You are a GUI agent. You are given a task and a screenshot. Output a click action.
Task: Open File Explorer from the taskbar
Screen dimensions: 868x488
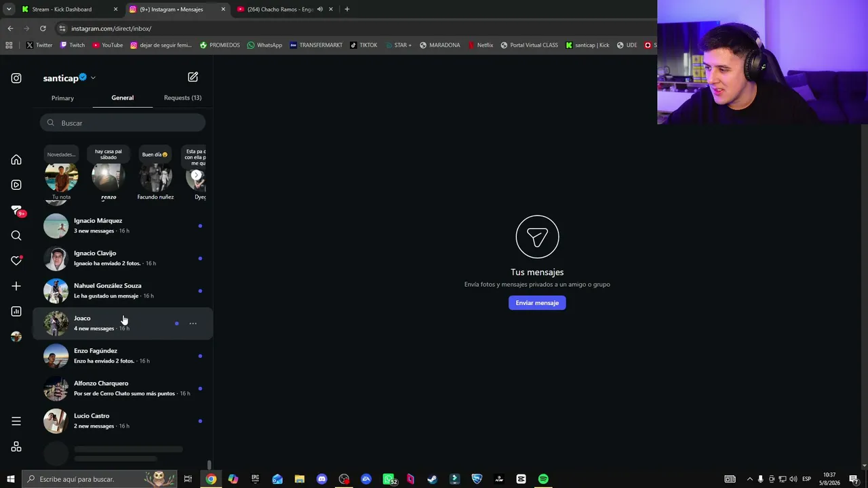pos(300,479)
